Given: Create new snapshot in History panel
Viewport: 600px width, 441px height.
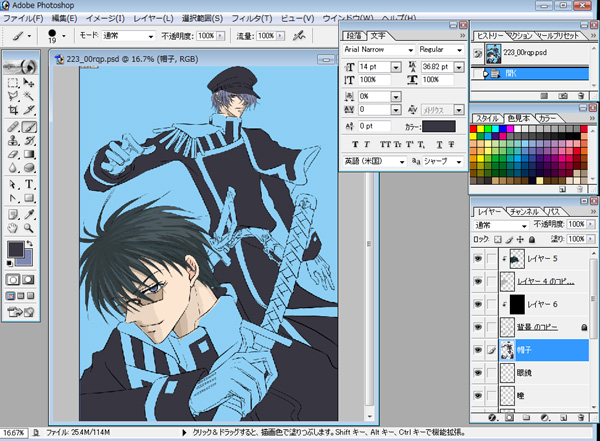Looking at the screenshot, I should pos(563,96).
